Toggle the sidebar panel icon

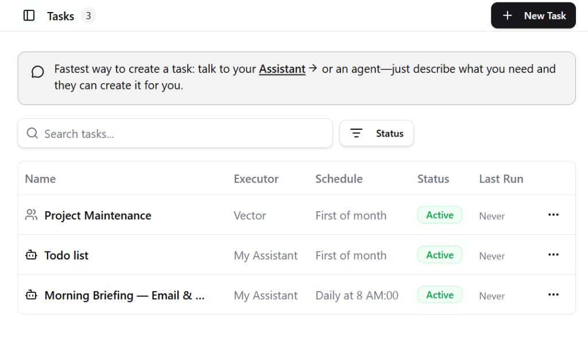[x=29, y=16]
